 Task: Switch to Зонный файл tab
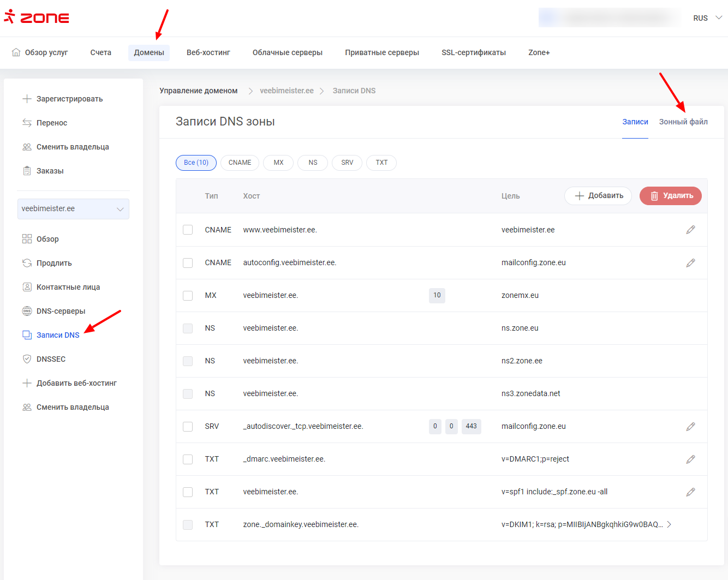683,122
